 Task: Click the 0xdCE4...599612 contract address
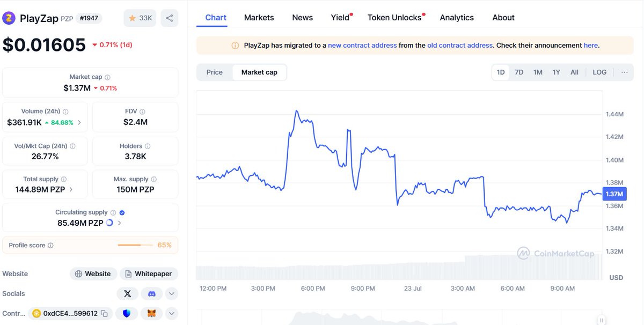pos(70,313)
